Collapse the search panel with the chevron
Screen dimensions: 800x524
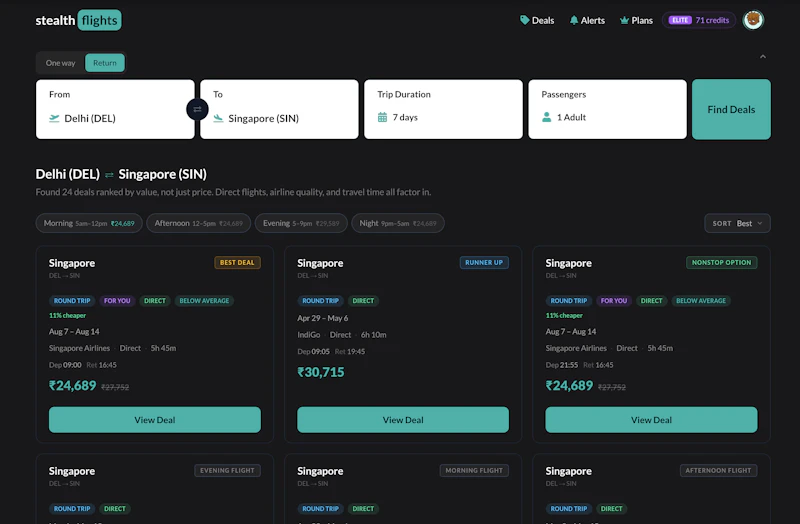point(763,57)
